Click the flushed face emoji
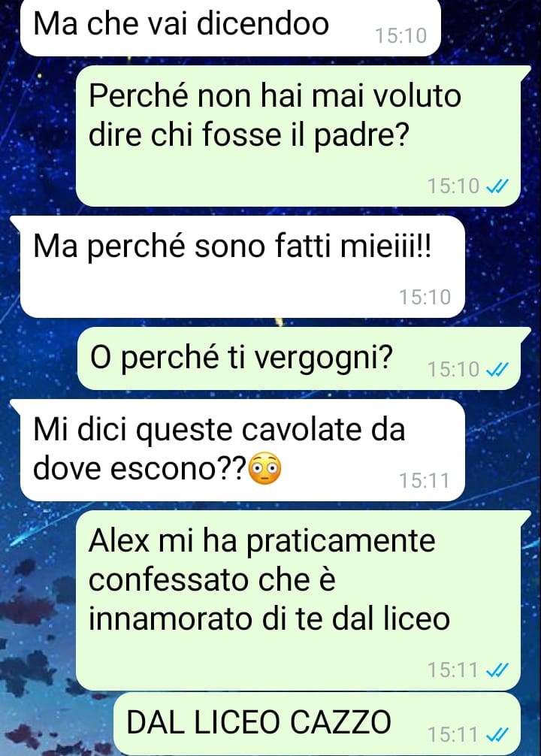The height and width of the screenshot is (756, 541). pyautogui.click(x=264, y=468)
